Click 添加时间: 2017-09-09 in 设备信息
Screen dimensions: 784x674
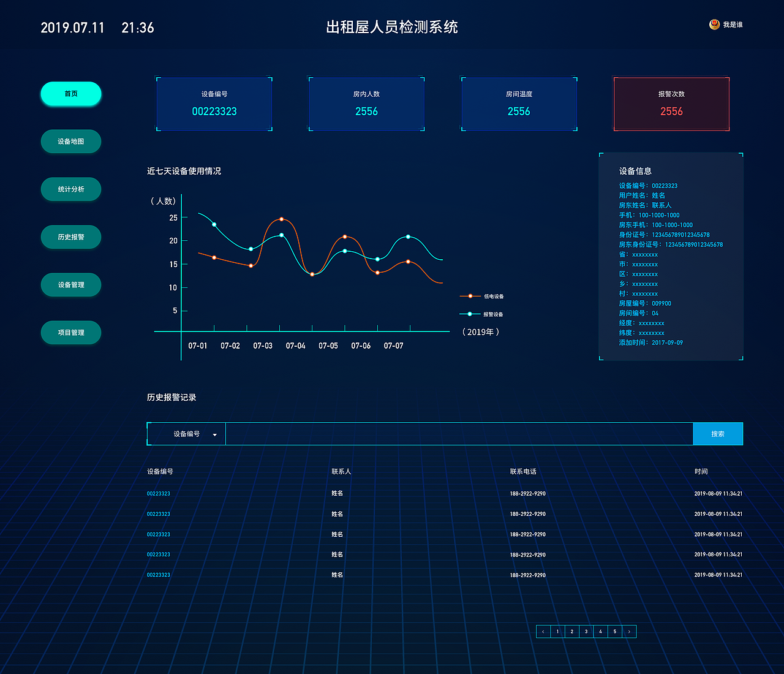tap(651, 343)
